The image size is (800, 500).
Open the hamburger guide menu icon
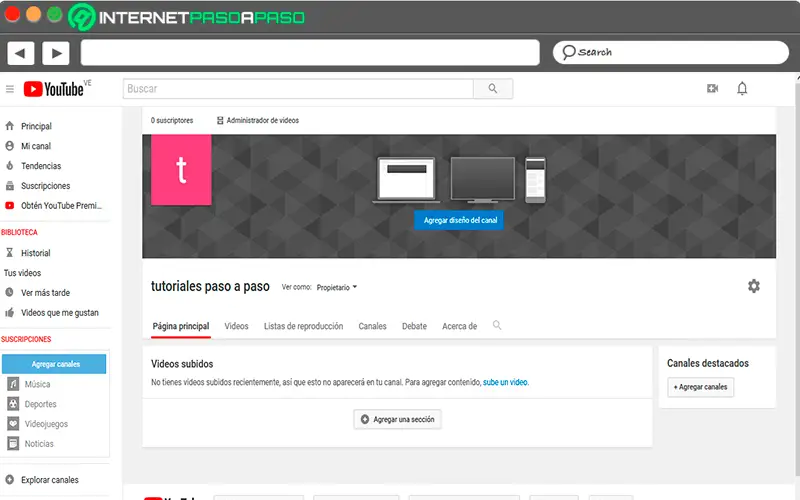pyautogui.click(x=10, y=89)
